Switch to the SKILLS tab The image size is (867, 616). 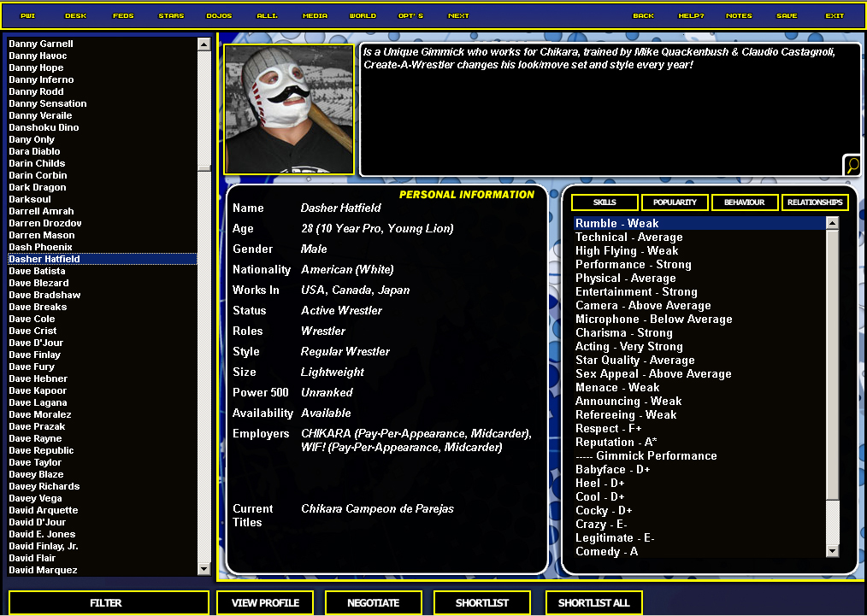coord(605,202)
